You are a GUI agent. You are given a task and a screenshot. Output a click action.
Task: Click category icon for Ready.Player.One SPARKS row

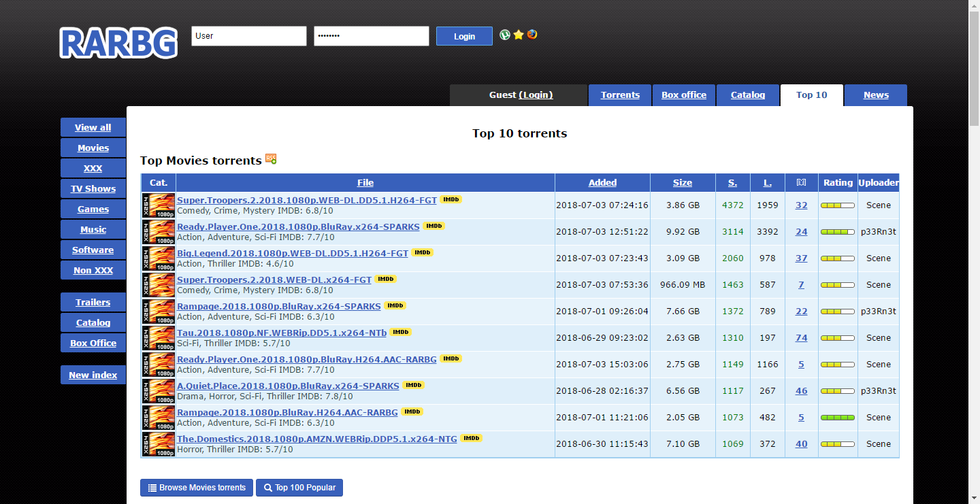pyautogui.click(x=159, y=232)
